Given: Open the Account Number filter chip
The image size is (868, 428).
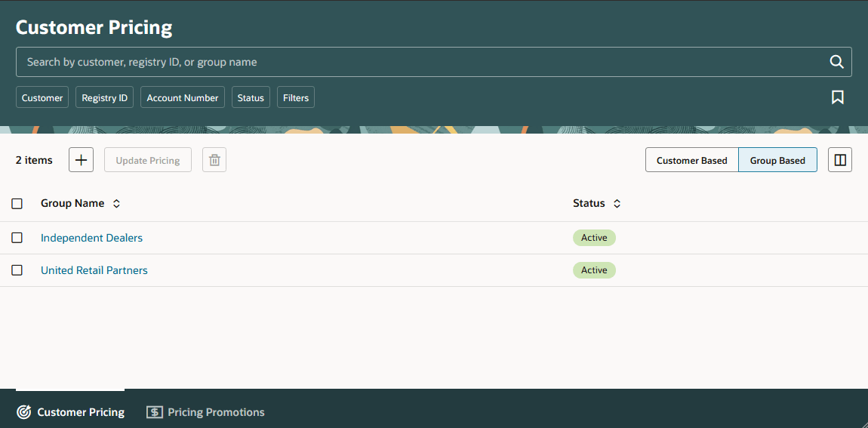Looking at the screenshot, I should coord(183,97).
